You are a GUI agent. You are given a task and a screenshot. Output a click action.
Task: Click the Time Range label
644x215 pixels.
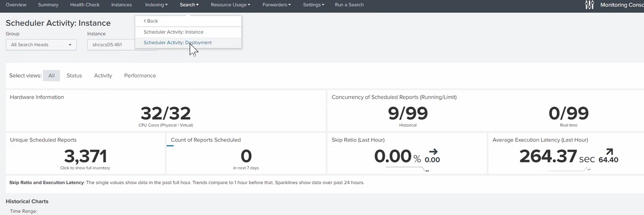[x=23, y=211]
